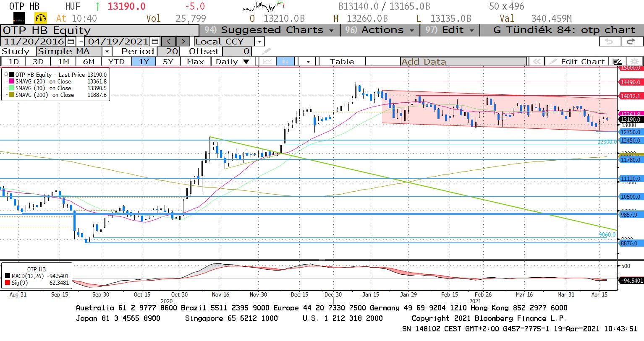Switch to line chart type icon

pos(267,62)
